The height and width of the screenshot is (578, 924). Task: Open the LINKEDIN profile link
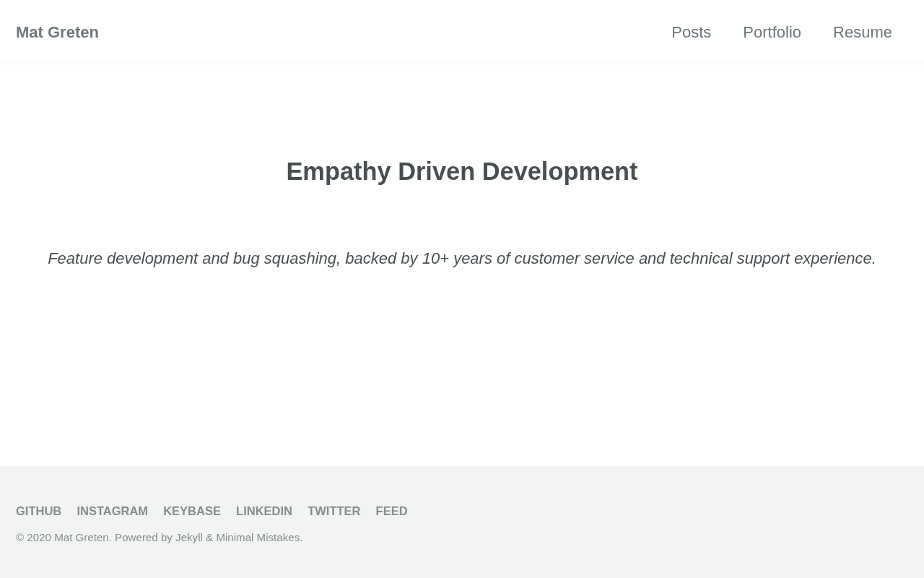click(x=263, y=511)
